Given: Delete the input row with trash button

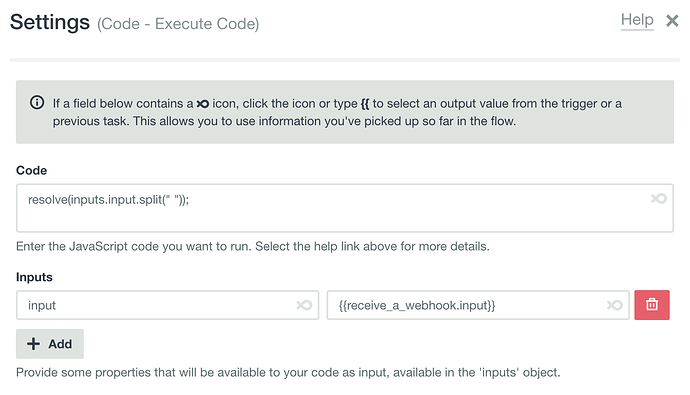Looking at the screenshot, I should point(652,305).
